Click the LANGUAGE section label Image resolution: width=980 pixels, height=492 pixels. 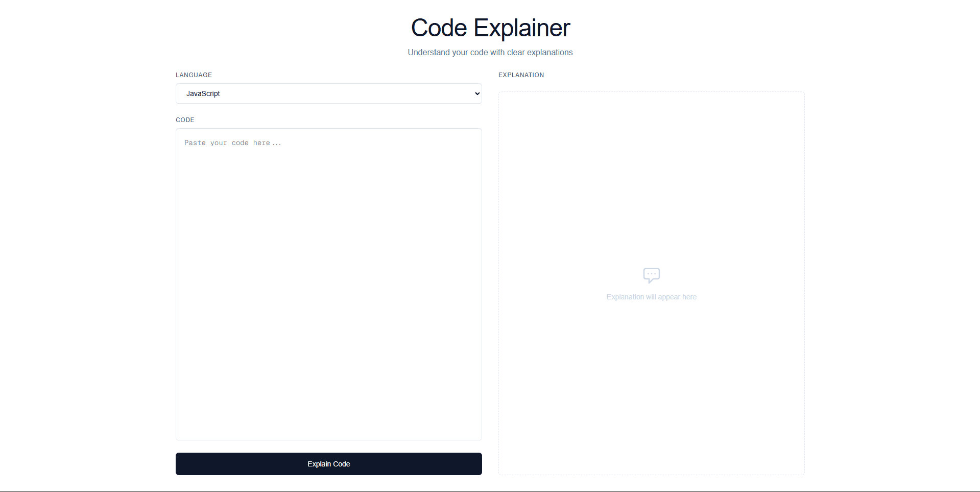click(194, 75)
